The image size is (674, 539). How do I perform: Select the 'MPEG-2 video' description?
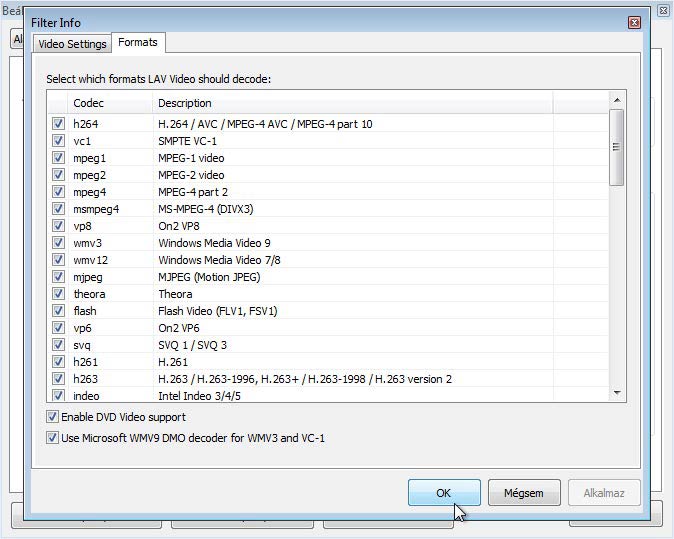191,175
